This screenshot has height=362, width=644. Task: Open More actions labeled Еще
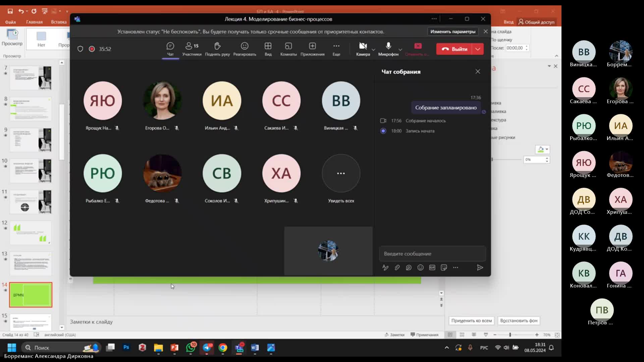coord(336,49)
